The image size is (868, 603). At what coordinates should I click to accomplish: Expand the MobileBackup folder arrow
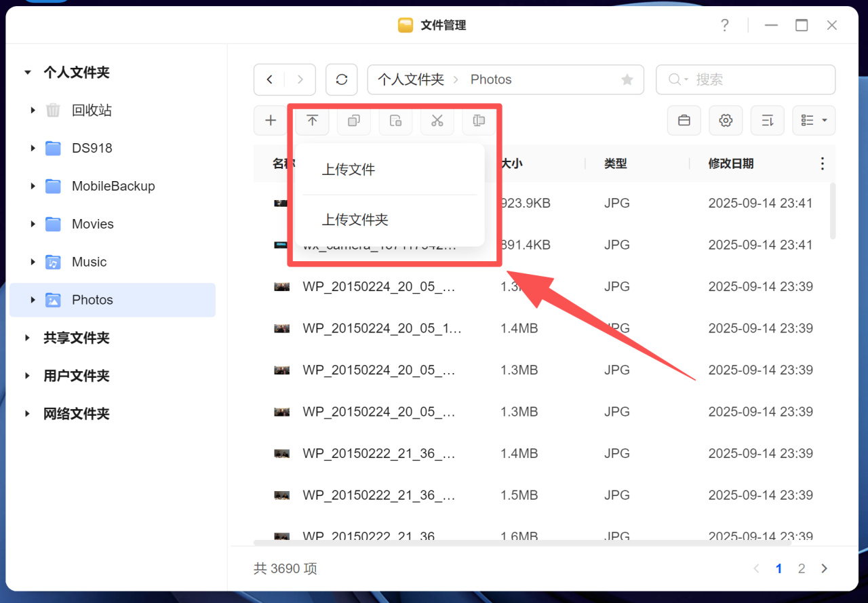(x=33, y=186)
